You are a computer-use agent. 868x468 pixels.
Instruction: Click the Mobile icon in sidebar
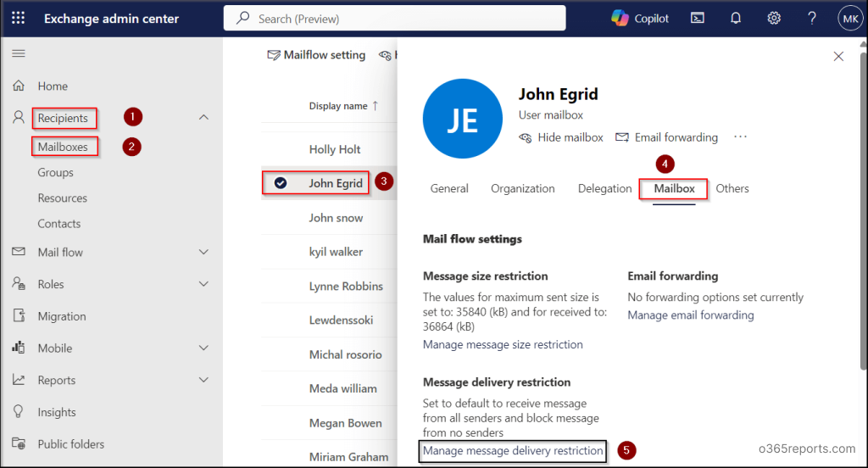(19, 348)
